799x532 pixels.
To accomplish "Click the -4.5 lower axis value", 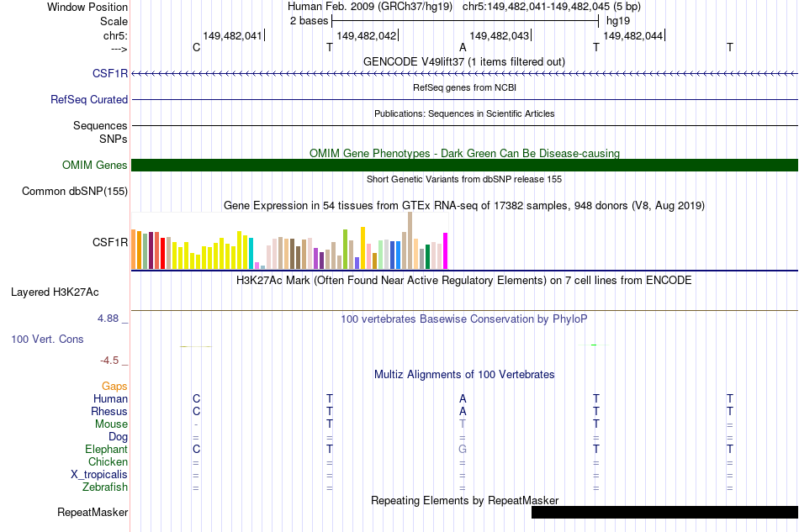I will coord(109,361).
